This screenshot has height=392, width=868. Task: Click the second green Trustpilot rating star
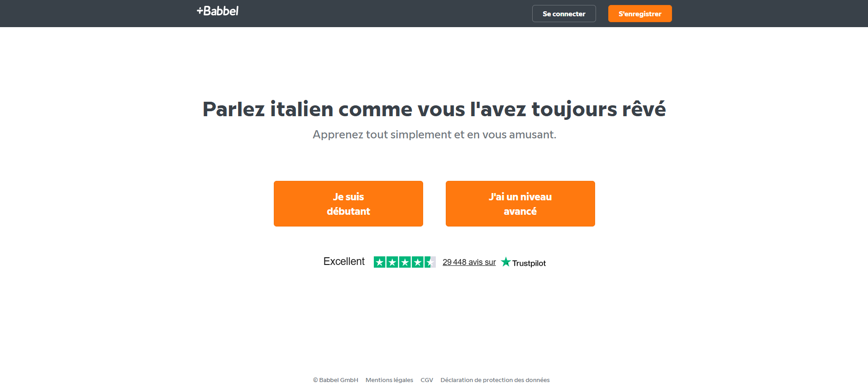pos(392,262)
